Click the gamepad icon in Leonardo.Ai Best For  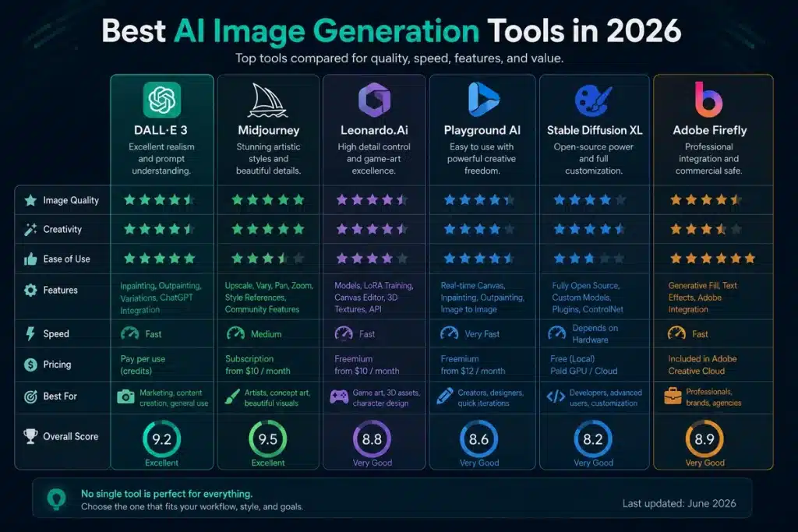tap(339, 396)
